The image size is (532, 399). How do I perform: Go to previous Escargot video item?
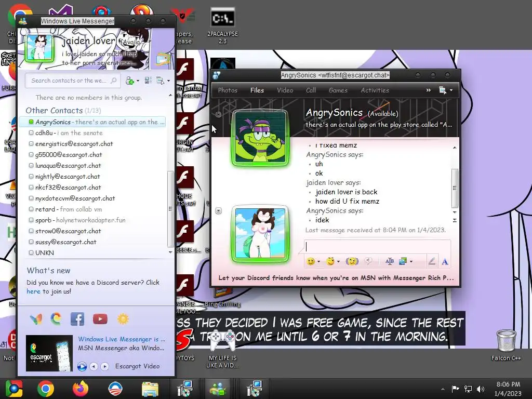(94, 366)
